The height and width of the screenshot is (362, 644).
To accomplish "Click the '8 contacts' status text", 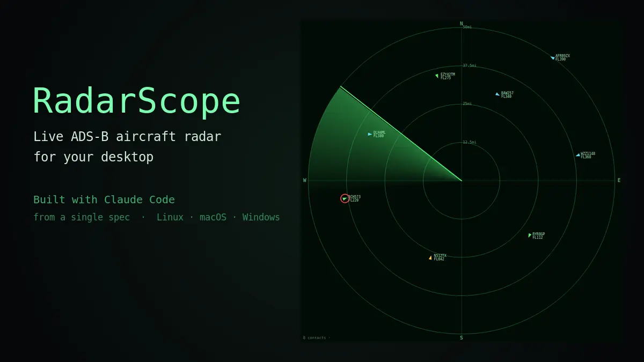I will pos(314,338).
